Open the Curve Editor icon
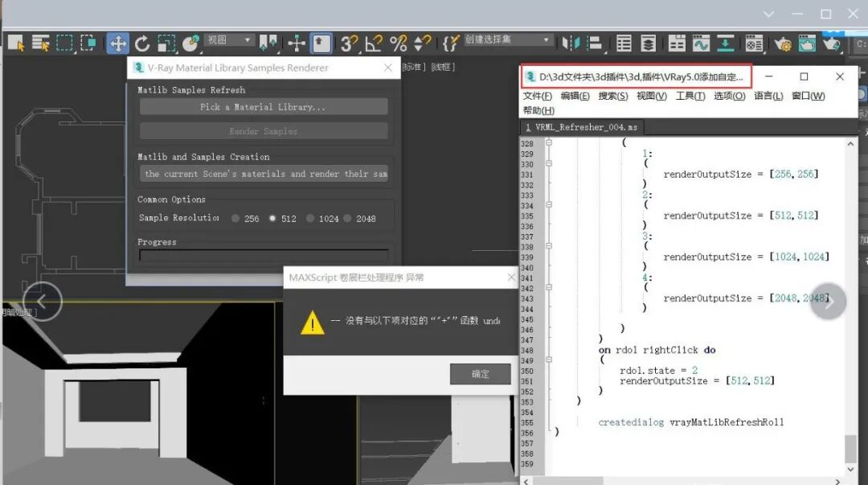Screen dimensions: 868x485 tap(701, 43)
